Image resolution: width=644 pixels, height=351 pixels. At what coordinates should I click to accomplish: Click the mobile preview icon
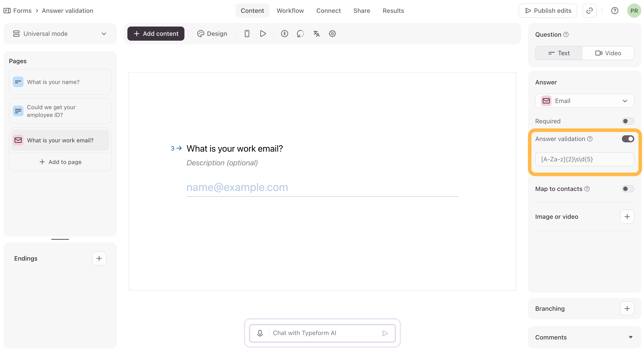(247, 33)
